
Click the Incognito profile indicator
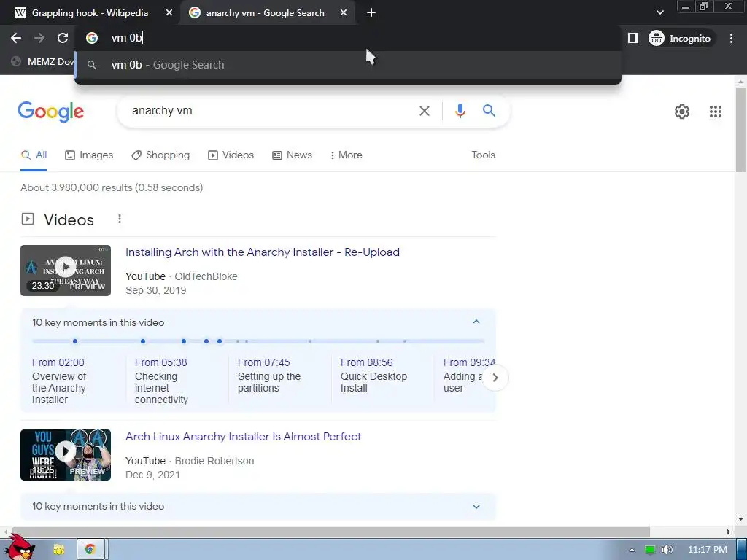point(680,38)
